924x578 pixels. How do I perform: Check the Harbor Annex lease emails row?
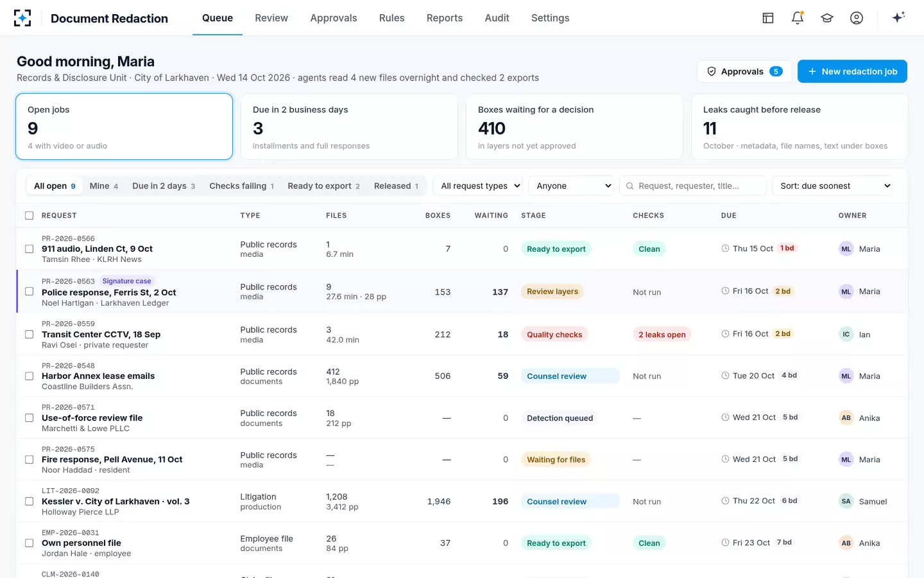pyautogui.click(x=29, y=376)
